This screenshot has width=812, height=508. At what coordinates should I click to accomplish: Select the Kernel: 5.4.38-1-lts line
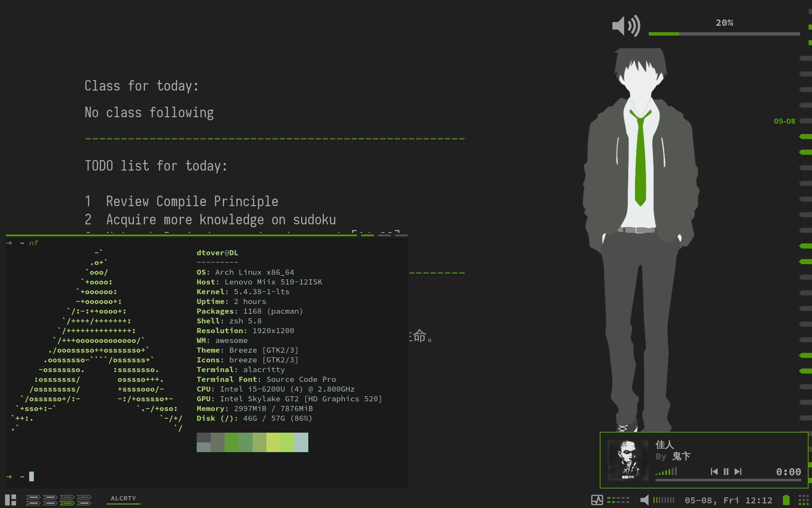pyautogui.click(x=243, y=292)
